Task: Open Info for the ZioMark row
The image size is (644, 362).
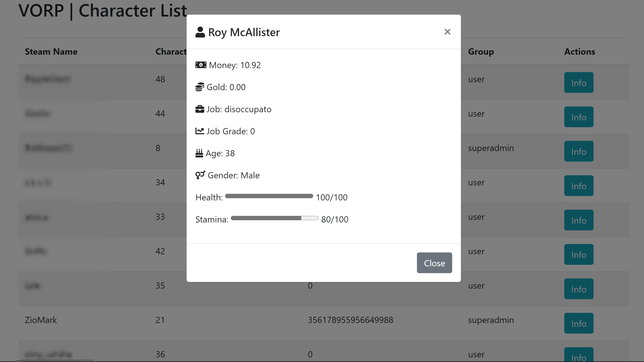Action: pos(579,323)
